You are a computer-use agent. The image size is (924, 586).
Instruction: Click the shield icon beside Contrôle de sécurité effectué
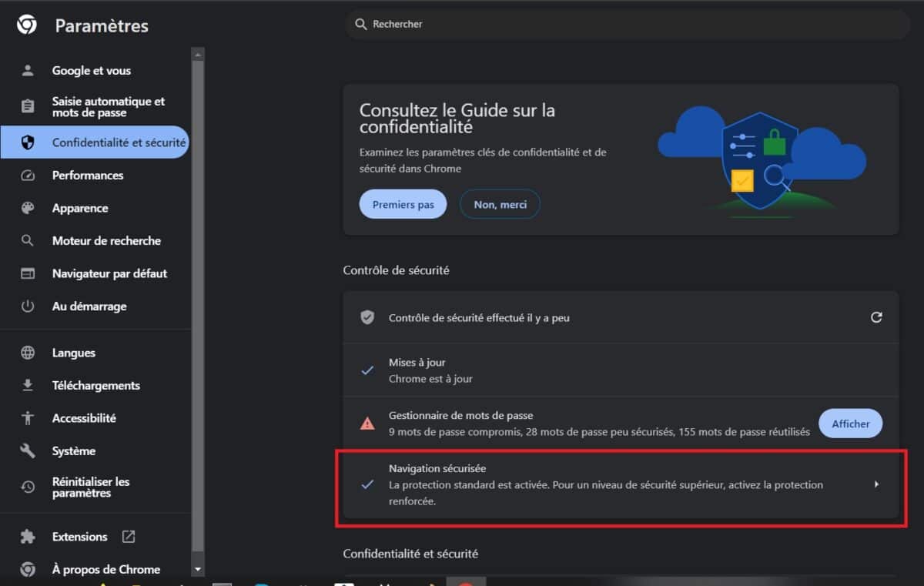click(x=367, y=317)
